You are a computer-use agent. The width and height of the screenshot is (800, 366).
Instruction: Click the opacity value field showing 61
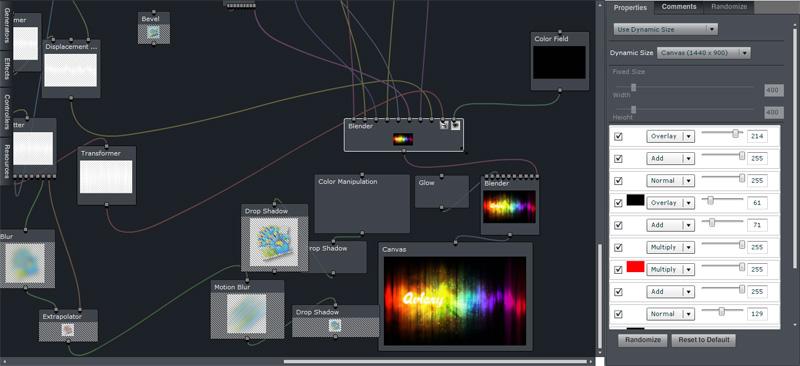pos(757,203)
